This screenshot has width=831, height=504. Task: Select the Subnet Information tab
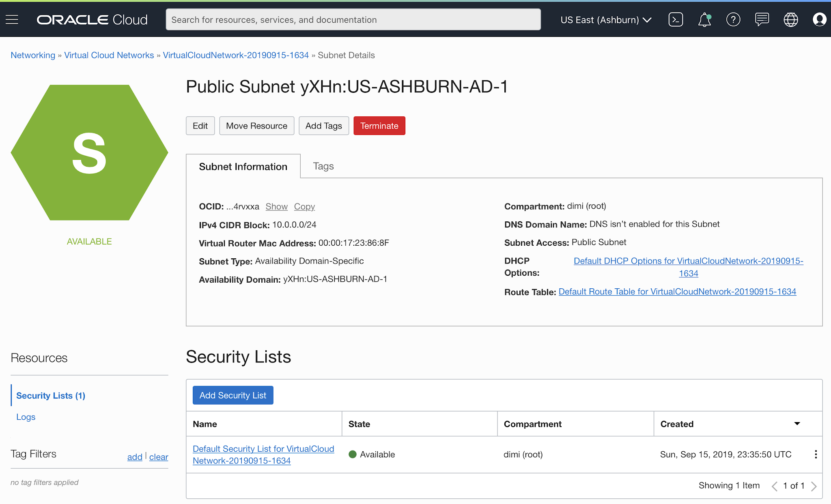pos(243,167)
